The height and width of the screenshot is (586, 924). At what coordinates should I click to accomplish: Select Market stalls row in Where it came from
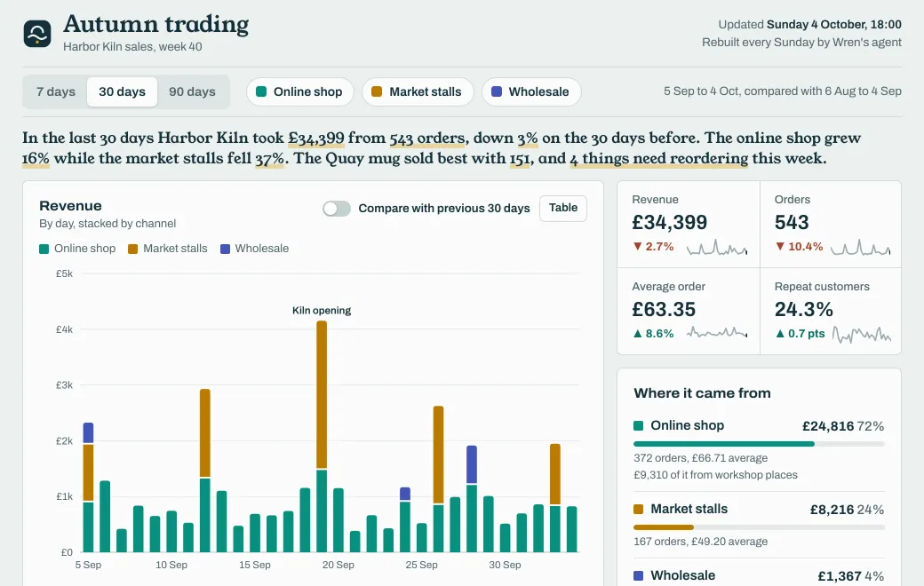759,526
